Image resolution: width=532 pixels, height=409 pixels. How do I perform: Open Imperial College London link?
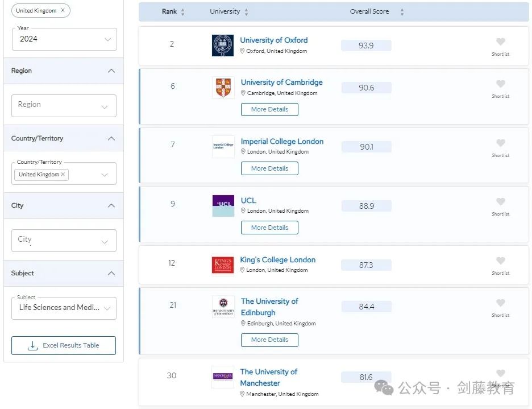pos(282,141)
